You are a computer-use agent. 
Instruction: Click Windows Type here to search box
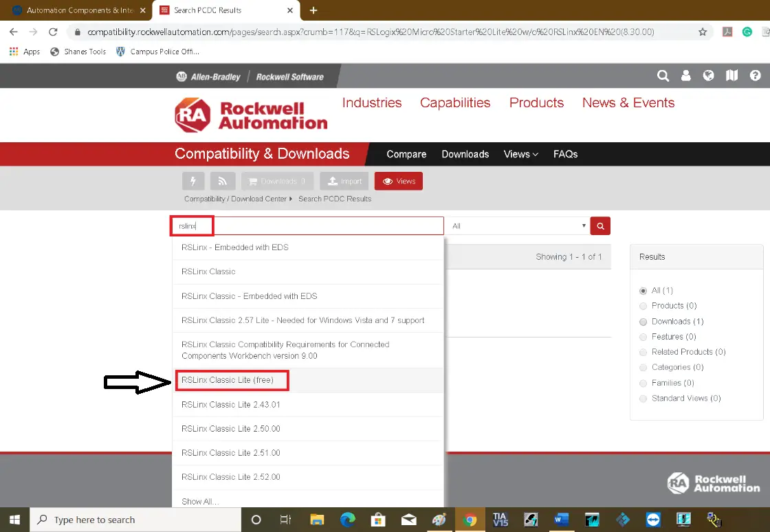[136, 520]
